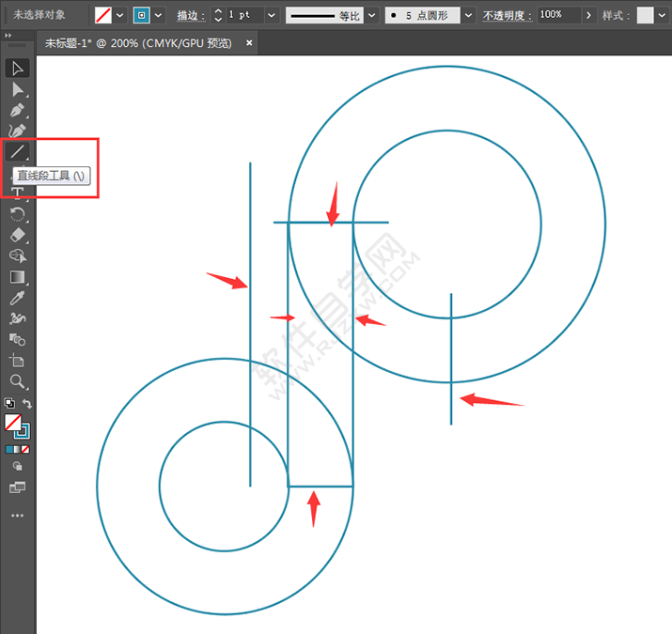
Task: Expand the stroke weight dropdown
Action: tap(271, 15)
